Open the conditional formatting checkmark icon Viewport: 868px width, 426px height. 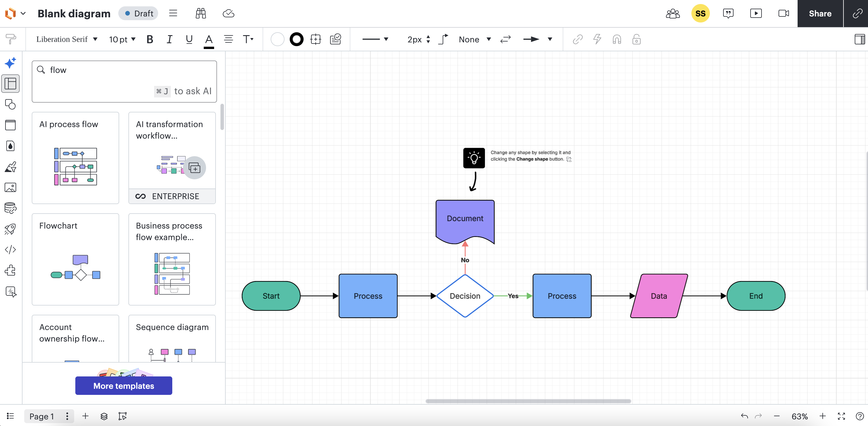coord(336,39)
